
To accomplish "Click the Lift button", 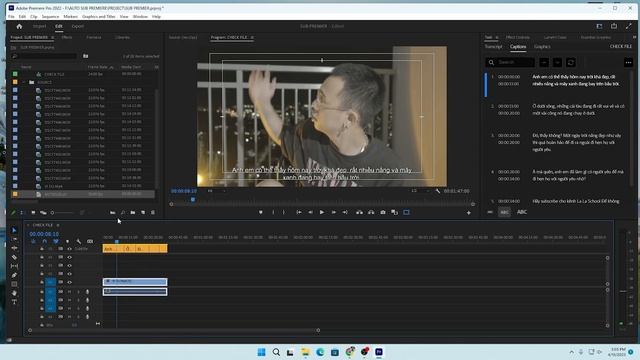I will pos(359,212).
